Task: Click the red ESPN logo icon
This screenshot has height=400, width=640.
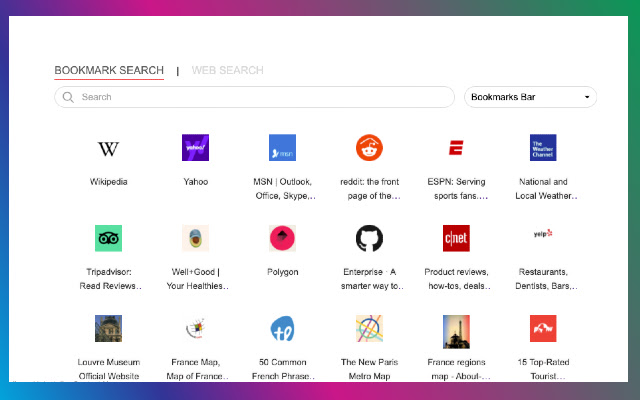Action: click(456, 148)
